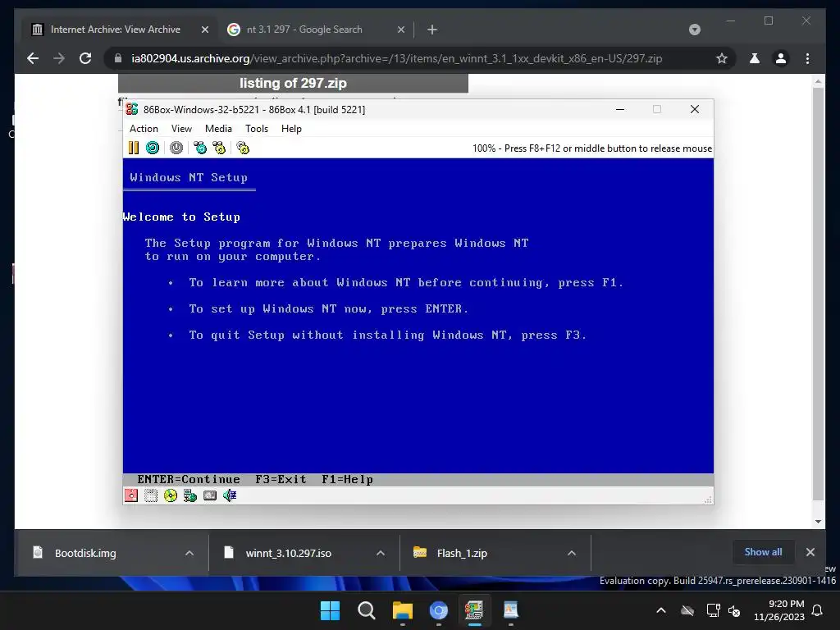Click the 'Windows NT Setup' header text
This screenshot has width=840, height=630.
[x=189, y=177]
